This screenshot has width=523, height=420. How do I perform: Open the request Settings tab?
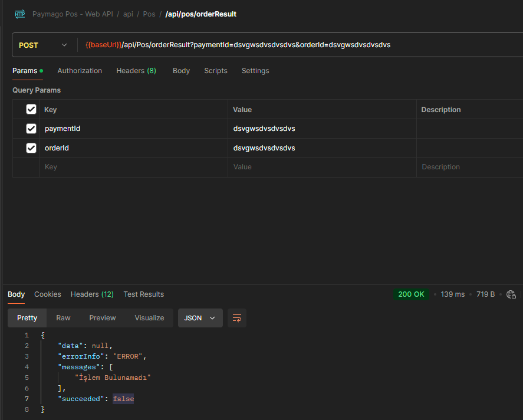[x=255, y=71]
